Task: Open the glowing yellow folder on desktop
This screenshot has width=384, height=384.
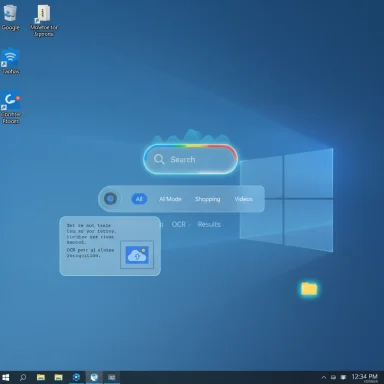Action: (x=309, y=289)
